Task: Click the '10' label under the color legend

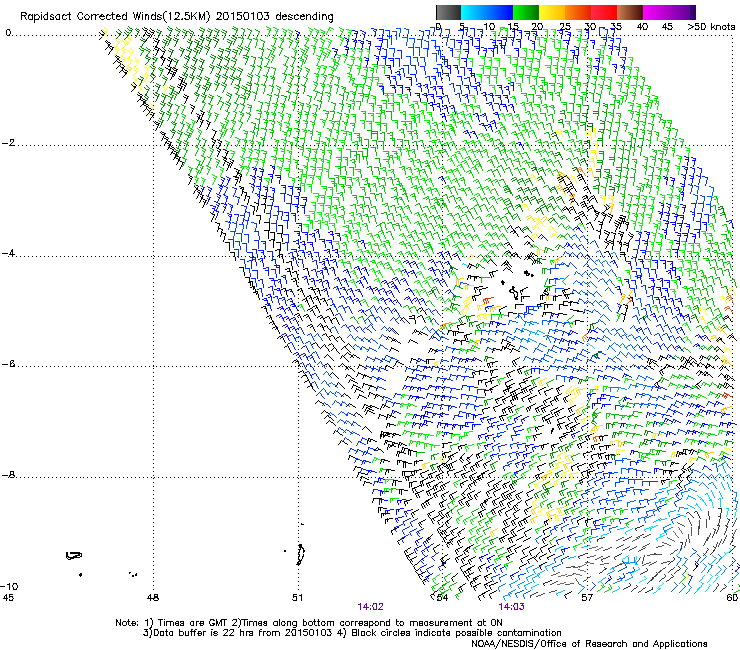Action: point(489,27)
